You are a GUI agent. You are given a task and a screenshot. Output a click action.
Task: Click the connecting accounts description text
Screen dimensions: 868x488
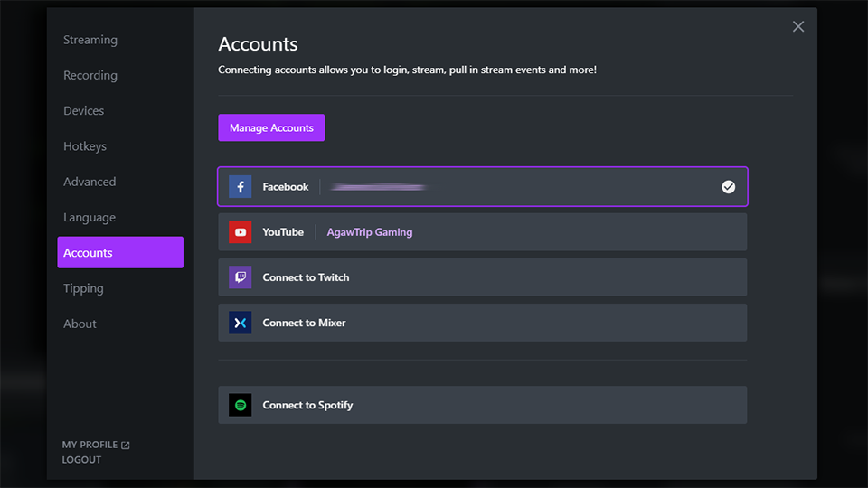pos(407,70)
